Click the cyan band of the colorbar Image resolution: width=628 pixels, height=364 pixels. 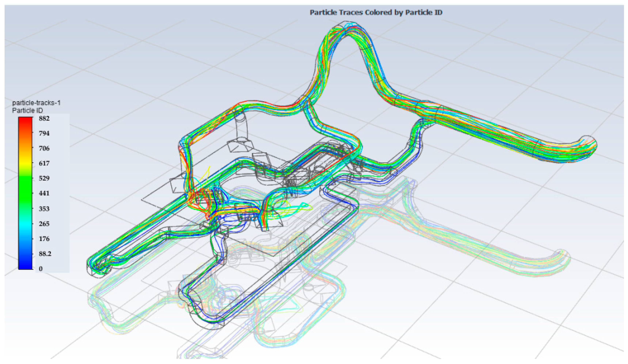[25, 224]
